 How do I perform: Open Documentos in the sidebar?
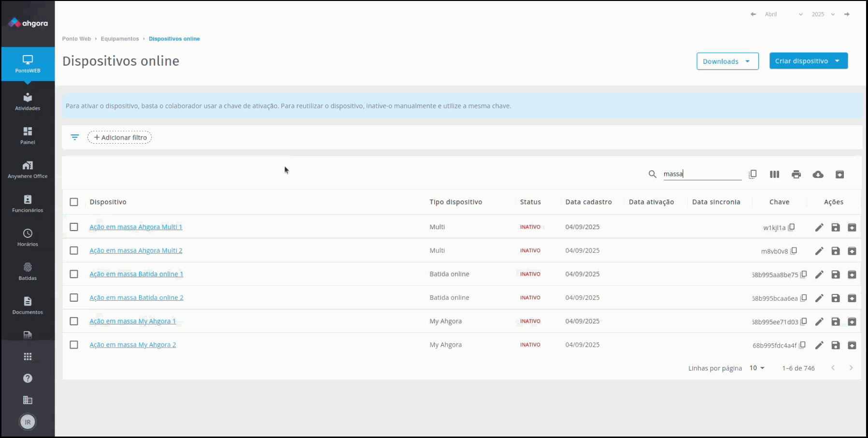click(x=28, y=306)
